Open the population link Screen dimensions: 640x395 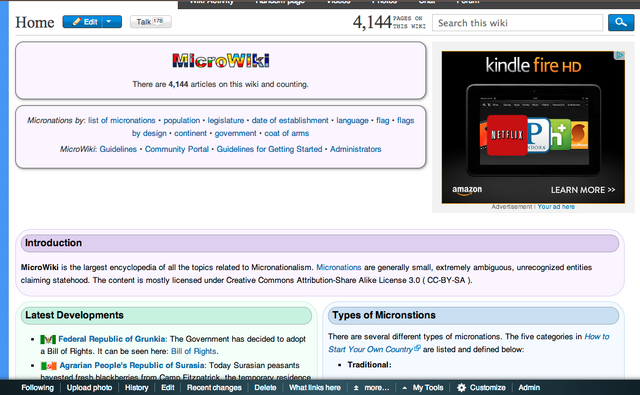[182, 120]
